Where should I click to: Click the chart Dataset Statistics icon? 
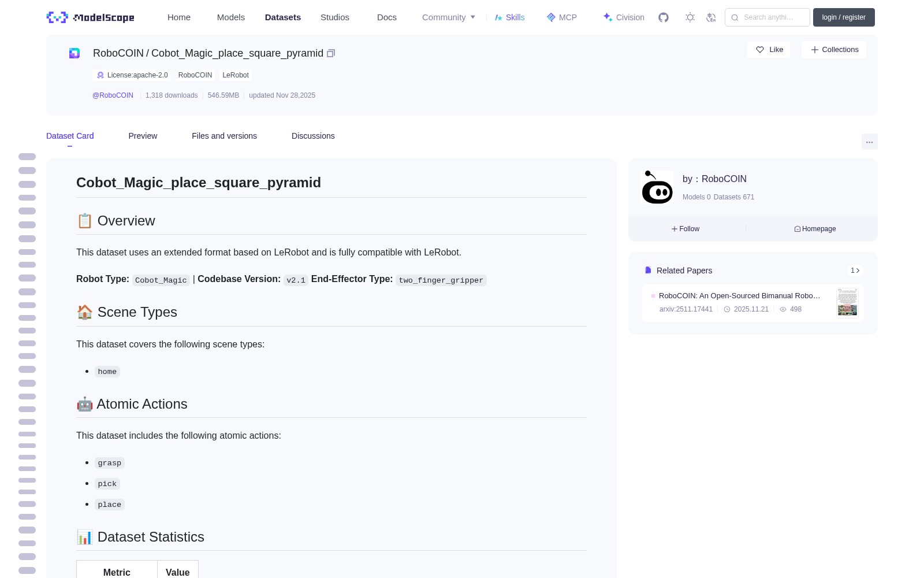[x=84, y=537]
